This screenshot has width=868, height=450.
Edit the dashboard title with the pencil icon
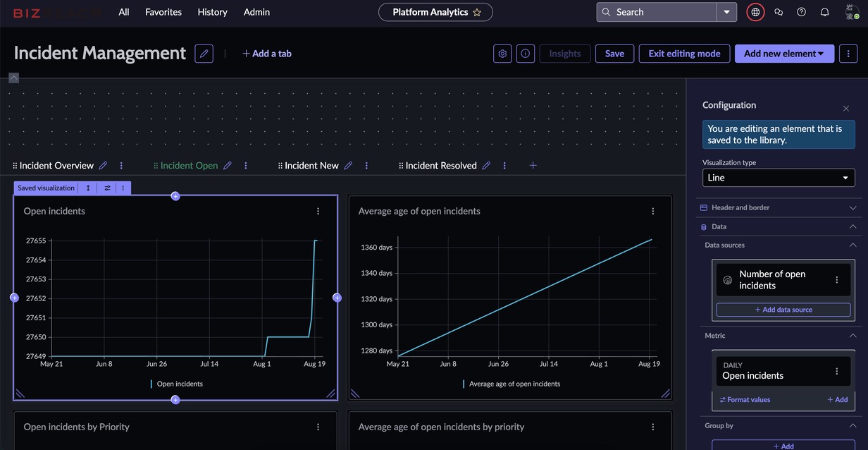204,54
